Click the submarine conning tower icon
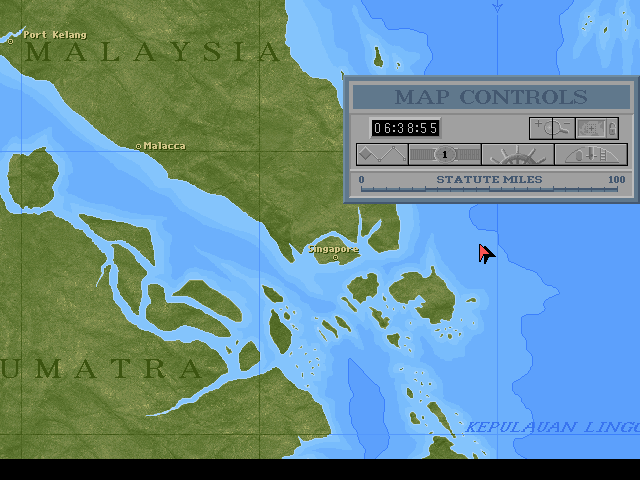The width and height of the screenshot is (640, 480). [590, 155]
